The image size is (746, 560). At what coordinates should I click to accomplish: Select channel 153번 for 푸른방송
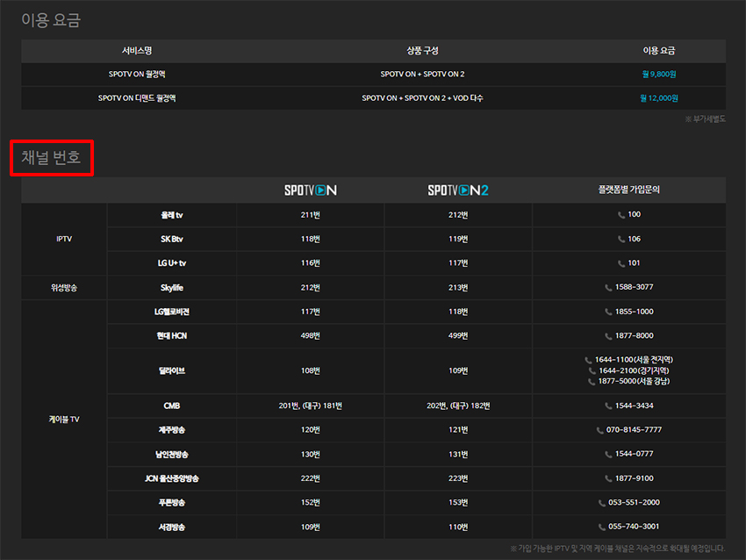click(x=458, y=503)
